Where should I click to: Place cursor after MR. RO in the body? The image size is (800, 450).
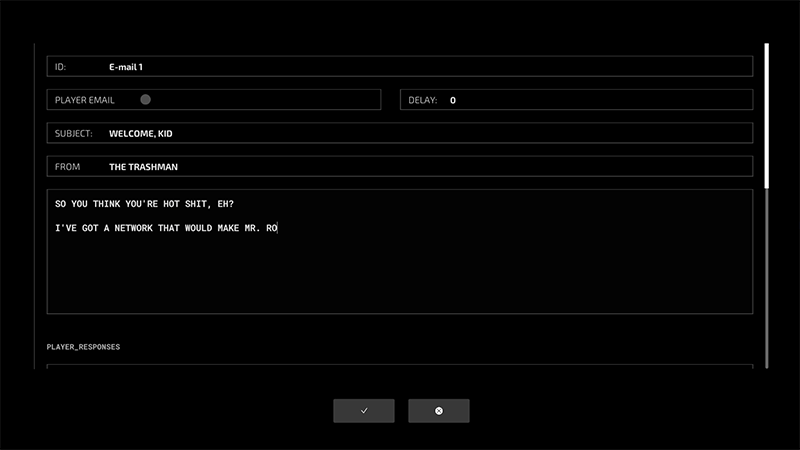277,229
